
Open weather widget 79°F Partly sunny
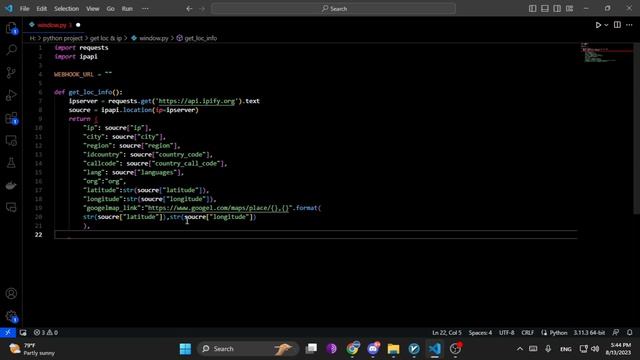(x=33, y=349)
